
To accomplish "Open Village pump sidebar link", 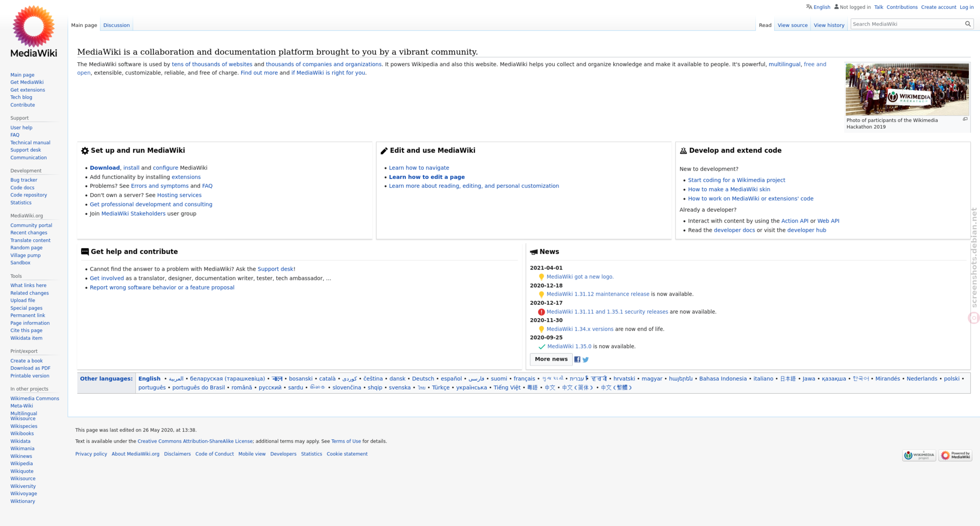I will [25, 255].
